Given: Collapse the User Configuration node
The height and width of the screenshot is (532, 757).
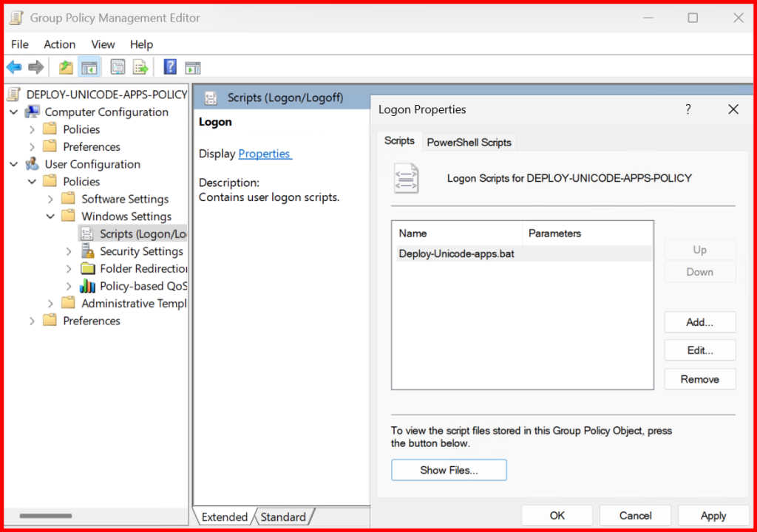Looking at the screenshot, I should [13, 164].
